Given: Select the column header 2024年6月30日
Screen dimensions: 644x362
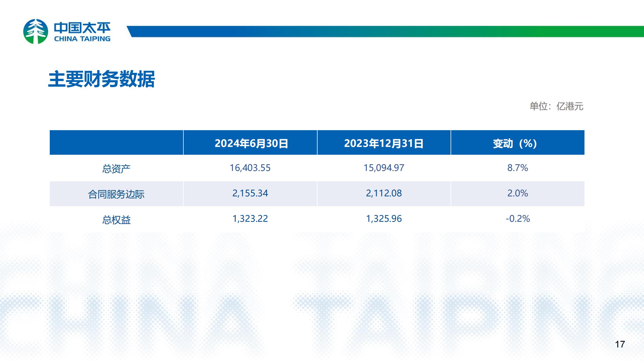Looking at the screenshot, I should tap(251, 143).
